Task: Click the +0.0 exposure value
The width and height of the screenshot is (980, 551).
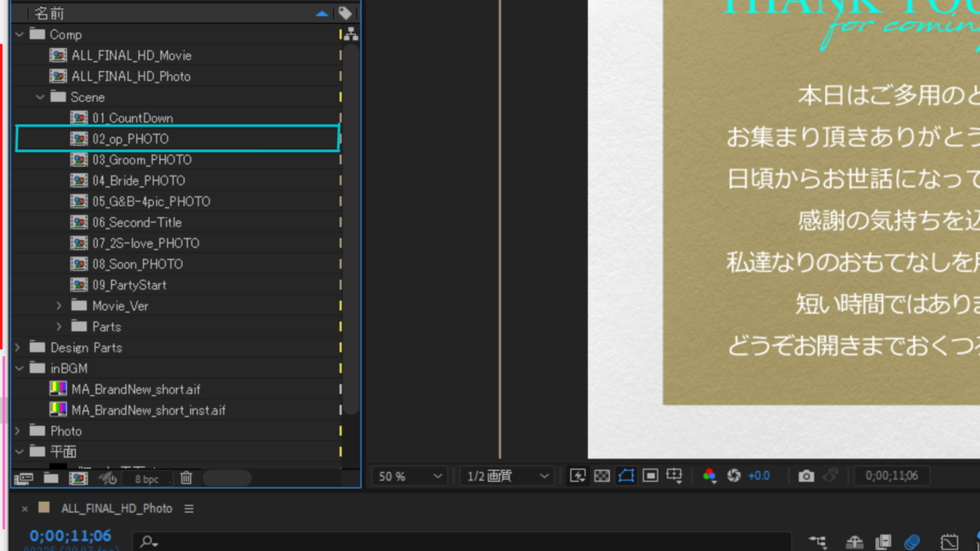Action: pyautogui.click(x=759, y=476)
